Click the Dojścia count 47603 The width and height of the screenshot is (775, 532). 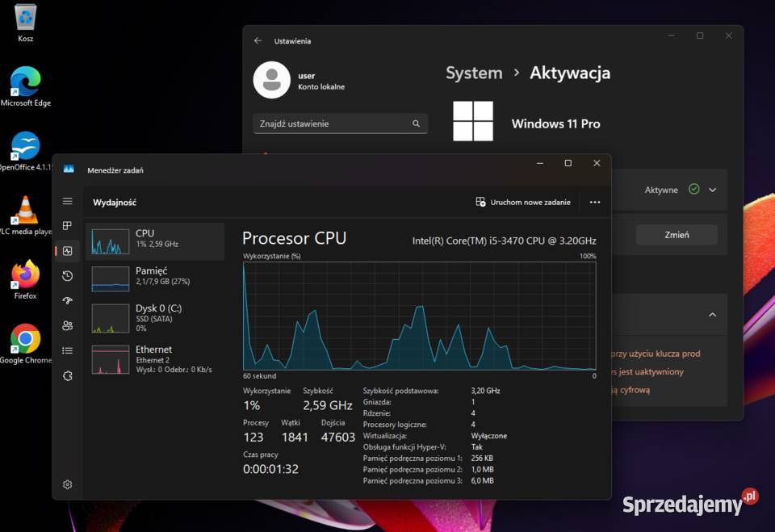point(338,437)
